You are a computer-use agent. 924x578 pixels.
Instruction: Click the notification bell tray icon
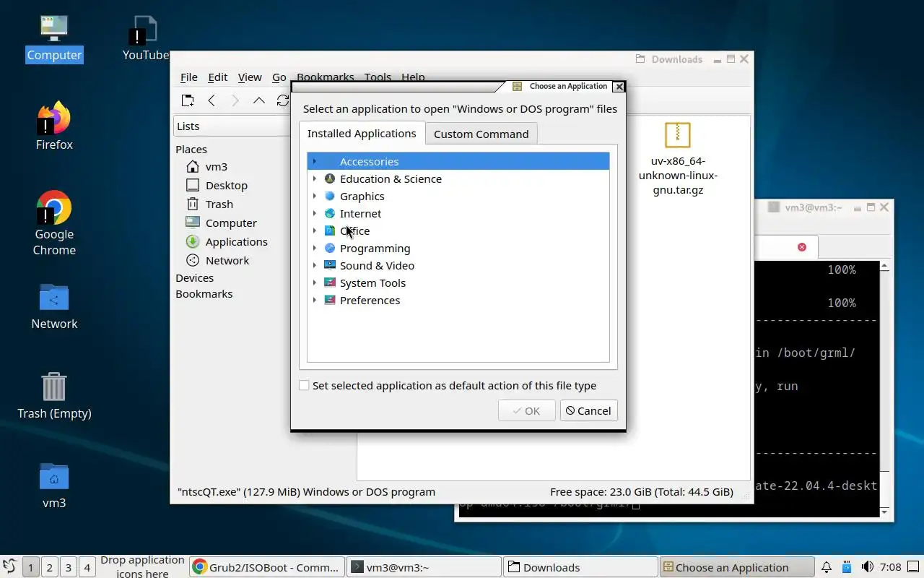(827, 567)
